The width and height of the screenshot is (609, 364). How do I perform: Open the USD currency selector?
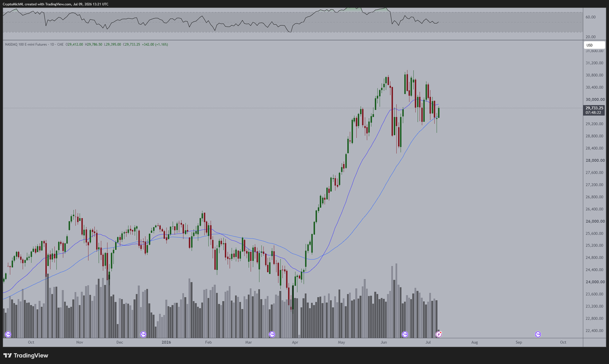(x=595, y=45)
